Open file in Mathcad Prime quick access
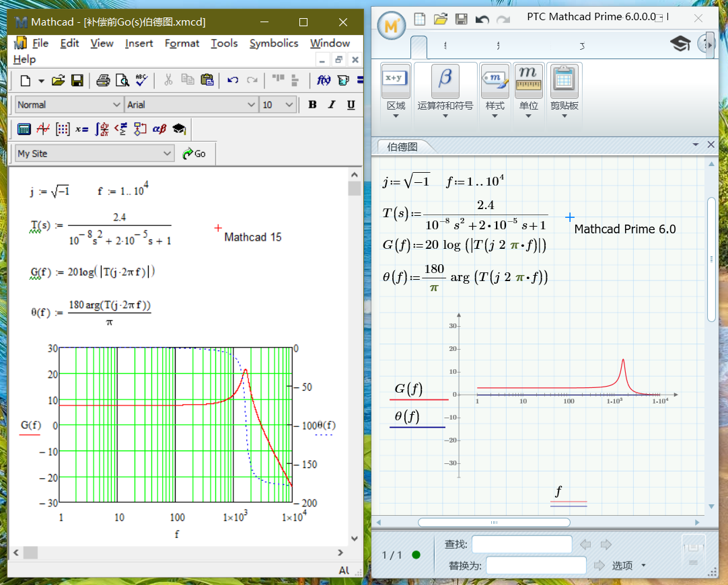 pos(440,19)
